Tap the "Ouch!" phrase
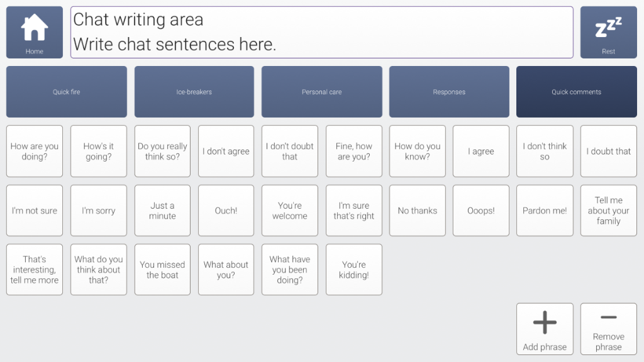Image resolution: width=644 pixels, height=362 pixels. pos(226,211)
